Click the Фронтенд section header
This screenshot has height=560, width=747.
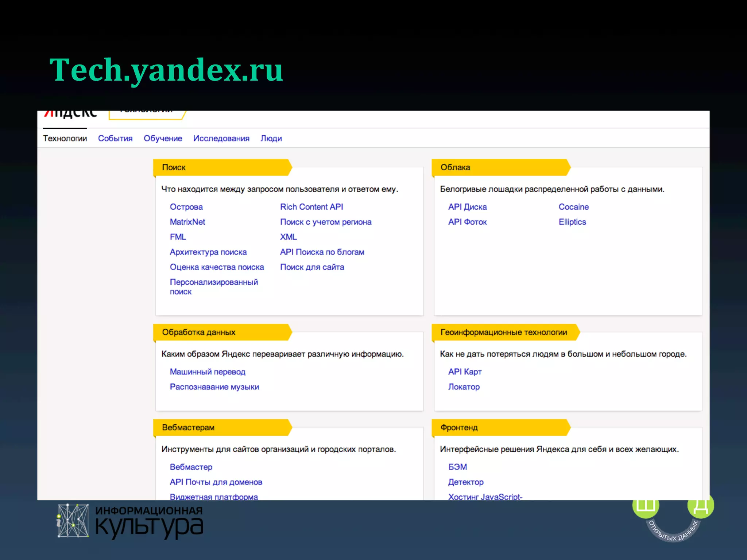click(x=501, y=427)
